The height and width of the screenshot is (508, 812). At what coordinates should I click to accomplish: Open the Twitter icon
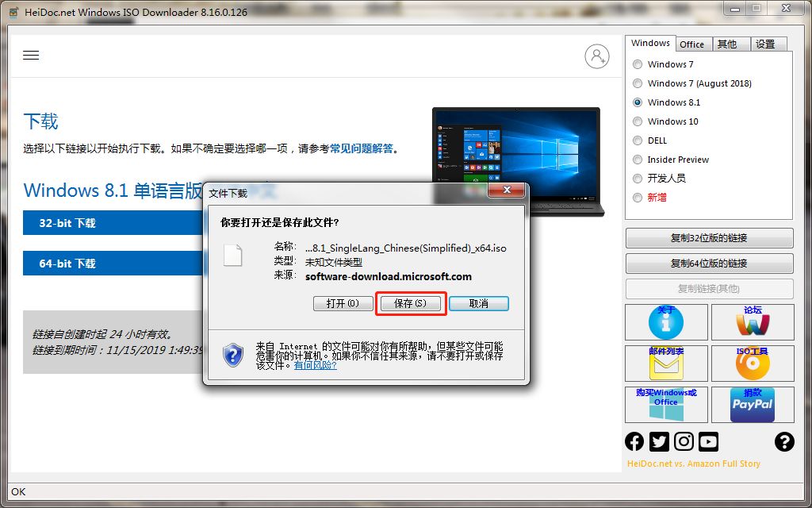pyautogui.click(x=659, y=441)
